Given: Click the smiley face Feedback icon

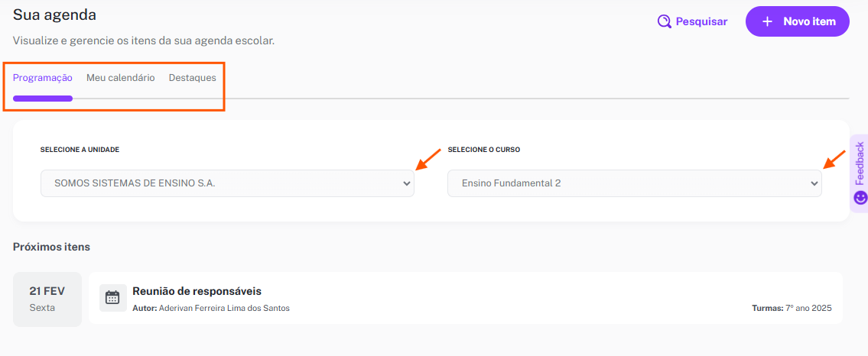Looking at the screenshot, I should click(x=860, y=197).
